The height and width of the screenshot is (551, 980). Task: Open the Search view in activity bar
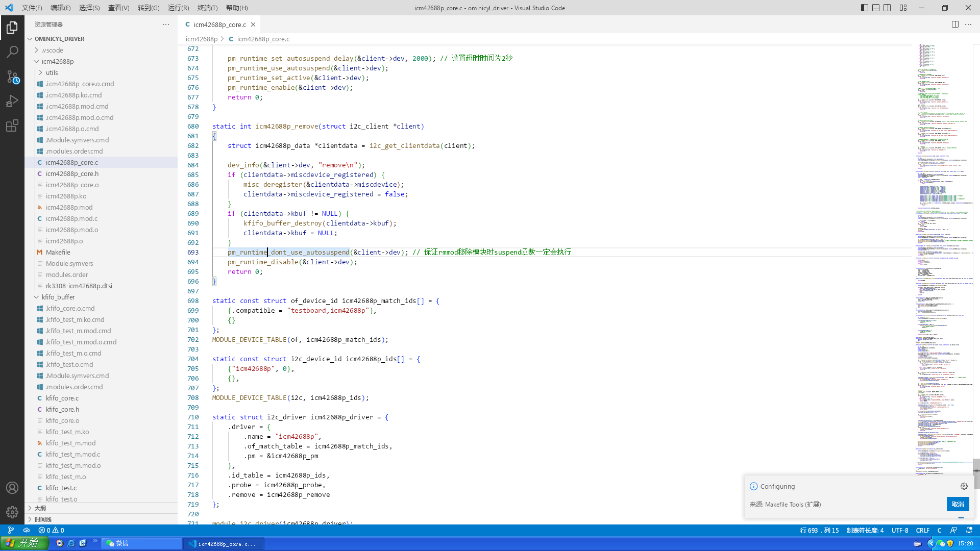[x=12, y=52]
